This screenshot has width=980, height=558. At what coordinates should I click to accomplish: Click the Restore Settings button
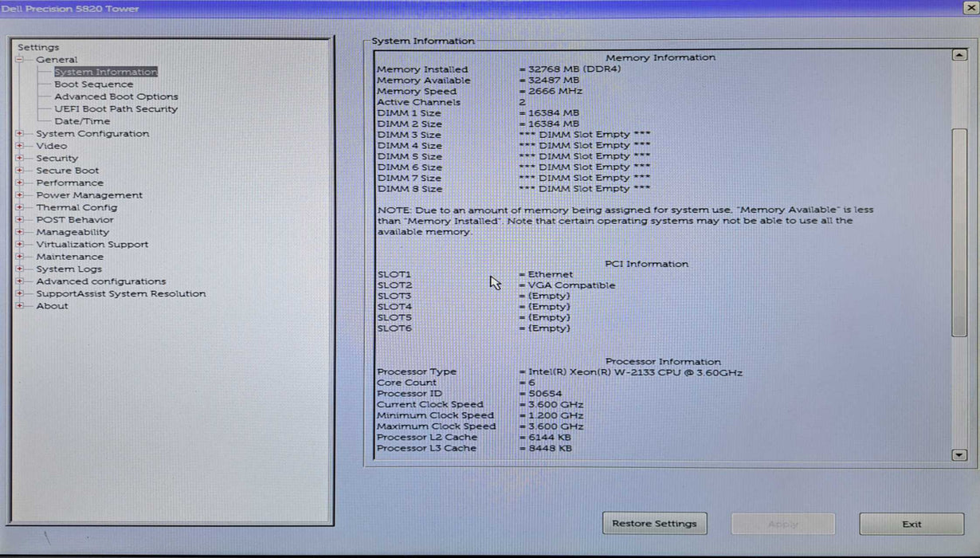654,524
